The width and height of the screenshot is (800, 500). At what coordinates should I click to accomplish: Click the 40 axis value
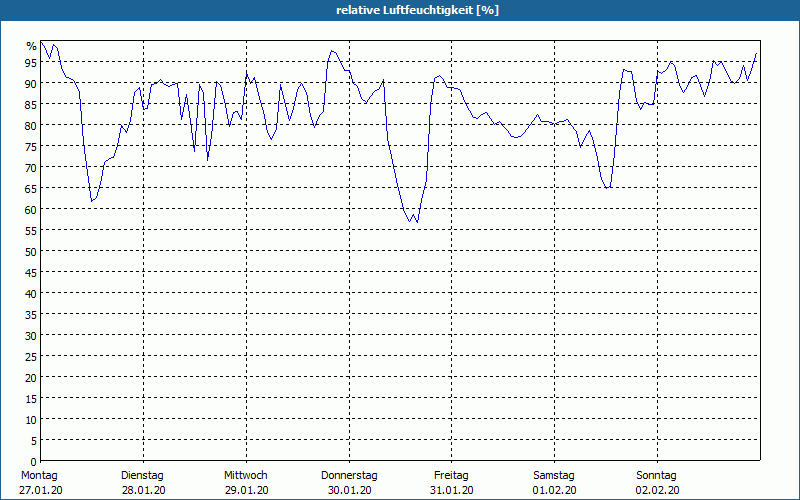pyautogui.click(x=32, y=293)
